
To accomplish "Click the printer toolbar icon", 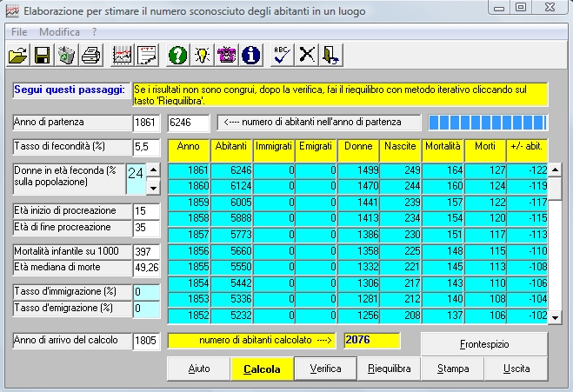I will pos(90,55).
